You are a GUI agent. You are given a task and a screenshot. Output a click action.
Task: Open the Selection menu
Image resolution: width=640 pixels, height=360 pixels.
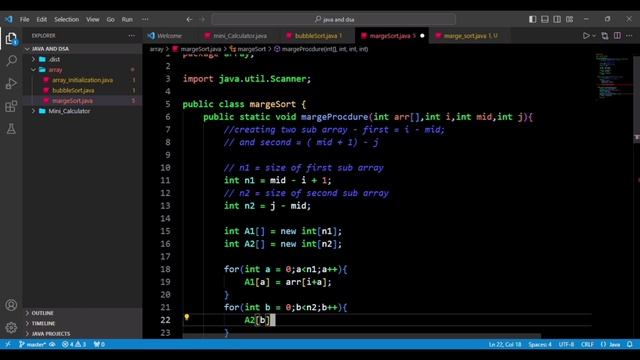[67, 19]
